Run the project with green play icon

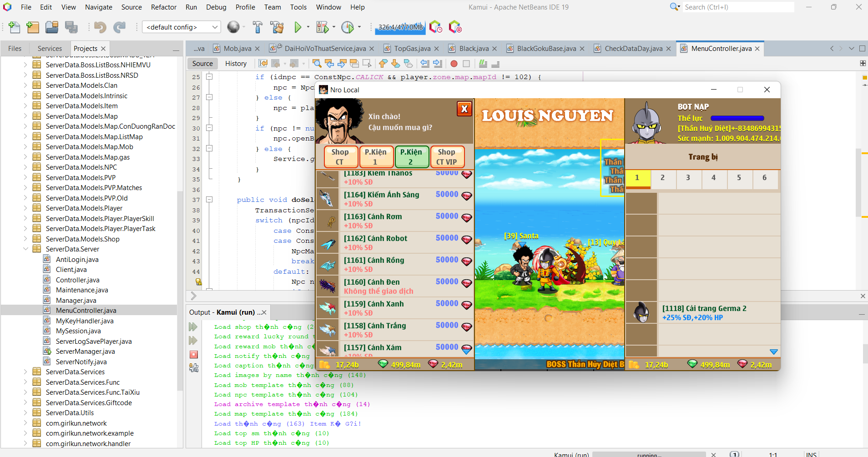(x=298, y=27)
